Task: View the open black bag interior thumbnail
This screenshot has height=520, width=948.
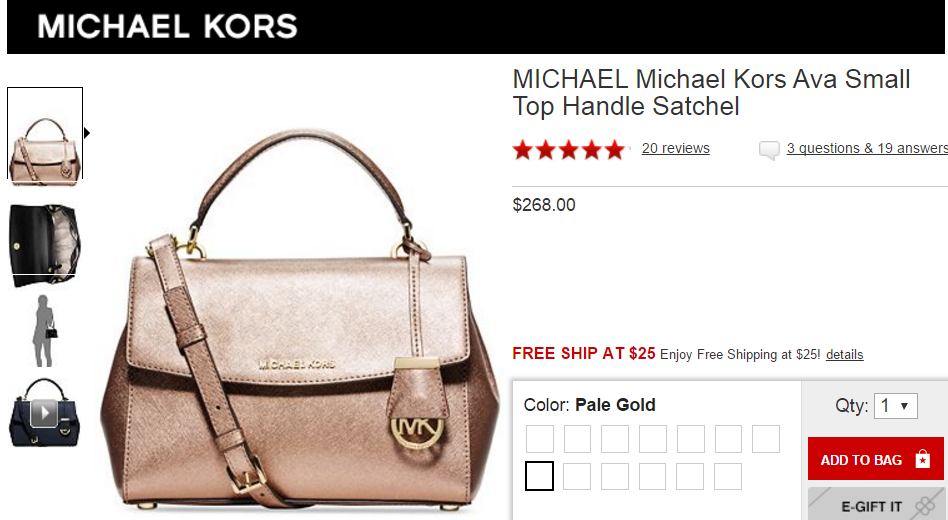Action: (x=44, y=244)
